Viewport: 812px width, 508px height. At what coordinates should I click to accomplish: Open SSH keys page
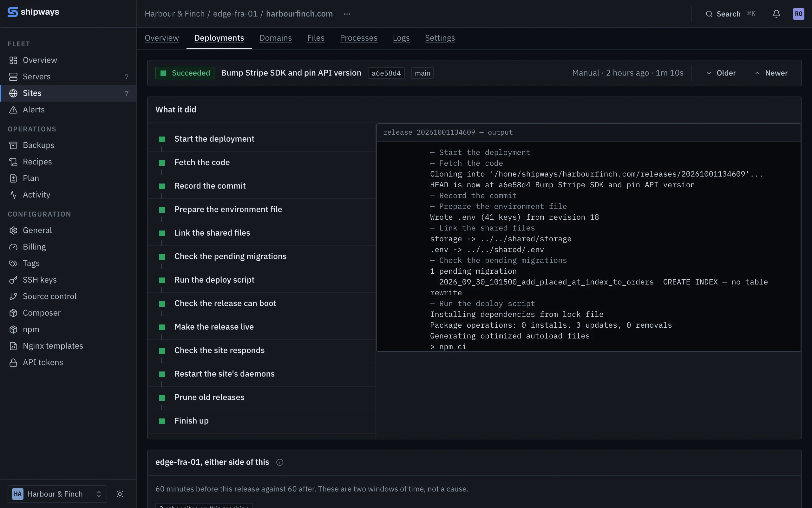coord(68,279)
